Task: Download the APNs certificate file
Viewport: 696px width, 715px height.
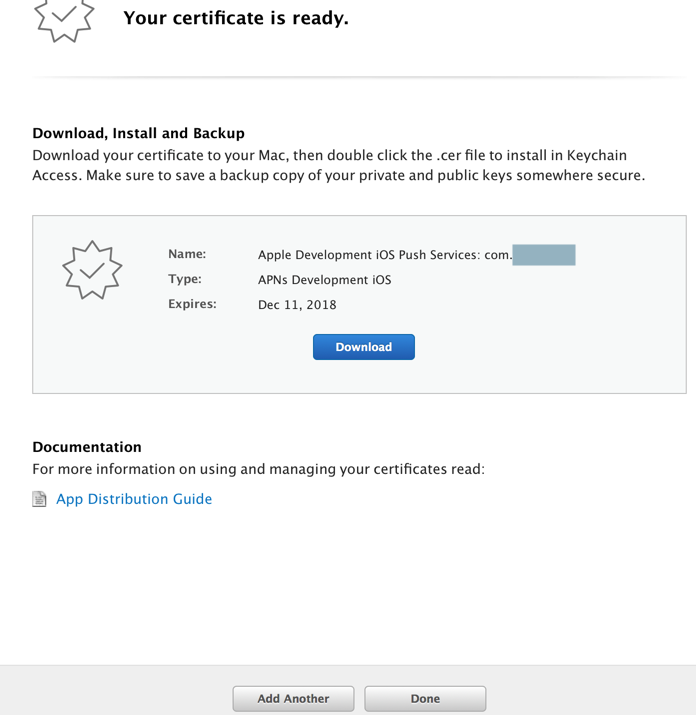Action: coord(364,347)
